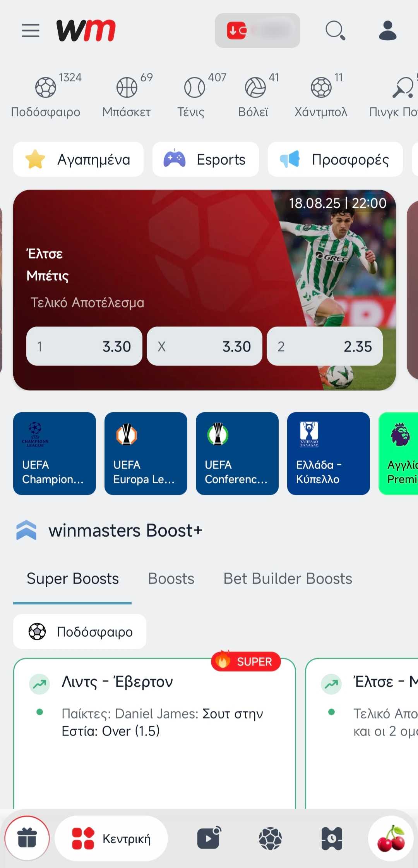The height and width of the screenshot is (868, 418).
Task: Switch to the Boosts tab
Action: tap(171, 579)
